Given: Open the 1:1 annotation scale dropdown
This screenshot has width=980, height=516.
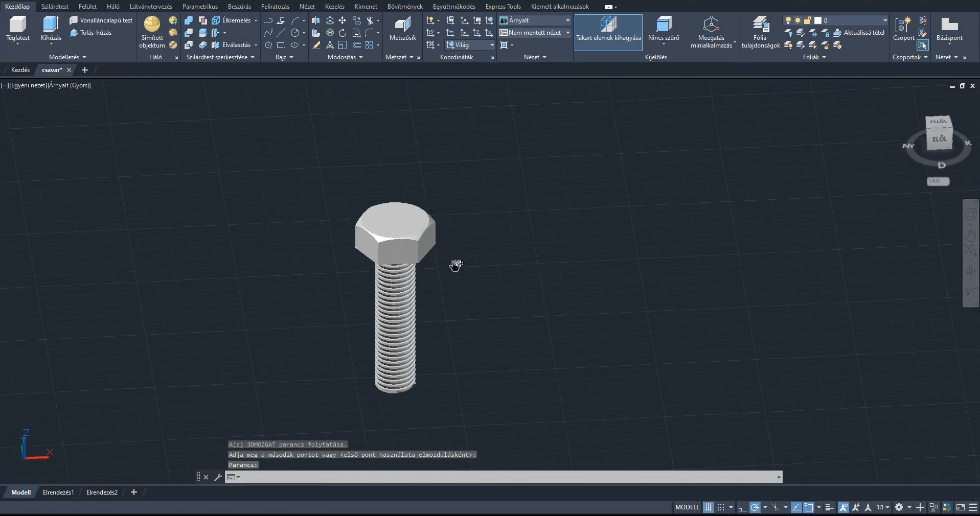Looking at the screenshot, I should click(883, 507).
